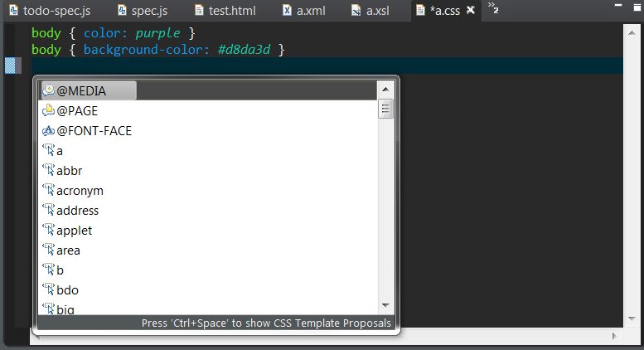
Task: Click the proposal list scroll-down arrow
Action: point(385,305)
